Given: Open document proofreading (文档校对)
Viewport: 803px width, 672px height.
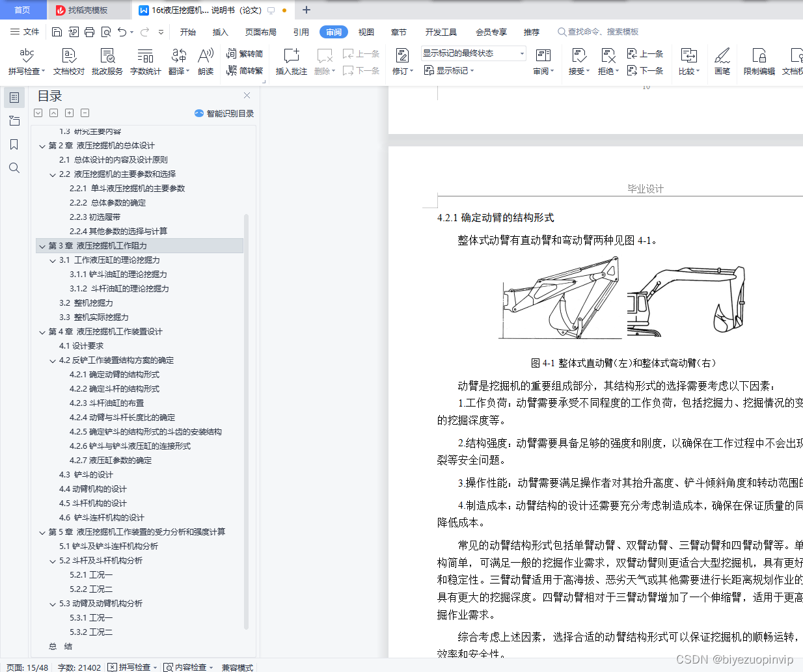Looking at the screenshot, I should click(69, 62).
